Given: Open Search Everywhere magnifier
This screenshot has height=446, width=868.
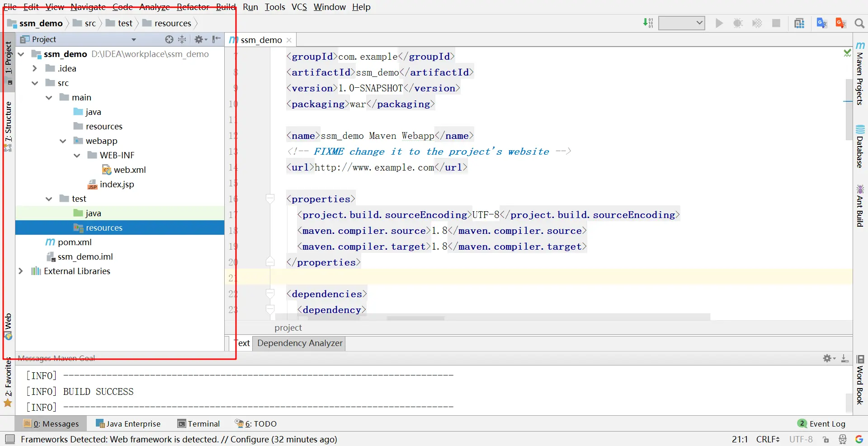Looking at the screenshot, I should [x=859, y=23].
